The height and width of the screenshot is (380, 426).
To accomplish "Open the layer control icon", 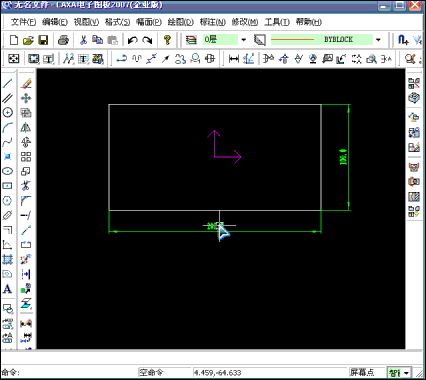I will (x=191, y=40).
